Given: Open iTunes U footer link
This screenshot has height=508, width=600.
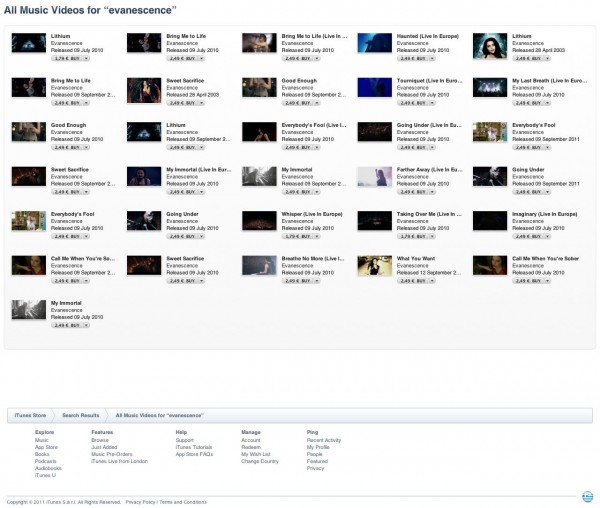Looking at the screenshot, I should [45, 475].
